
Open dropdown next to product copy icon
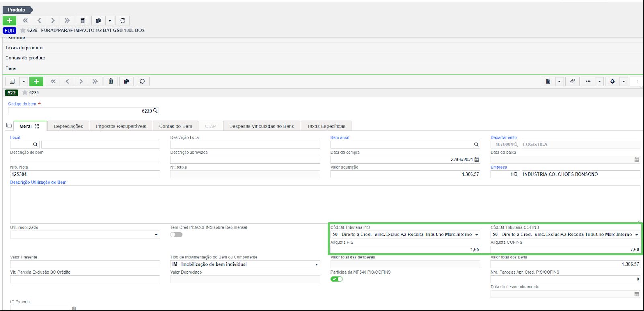click(110, 20)
